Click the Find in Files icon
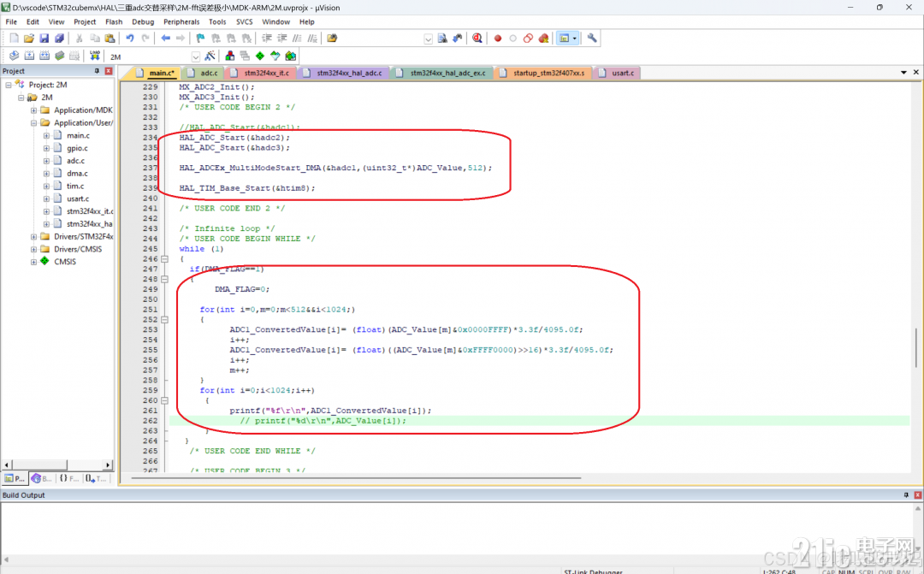Screen dimensions: 924x574 [332, 38]
